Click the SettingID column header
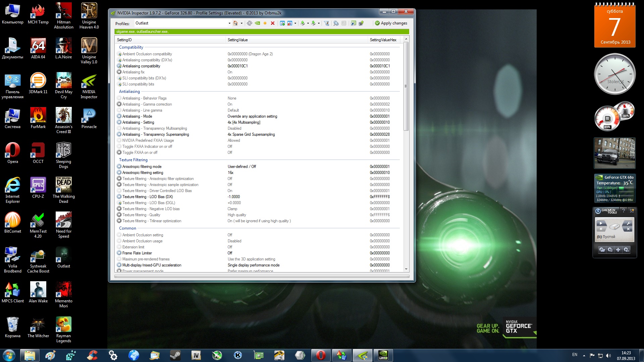644x362 pixels. click(124, 40)
